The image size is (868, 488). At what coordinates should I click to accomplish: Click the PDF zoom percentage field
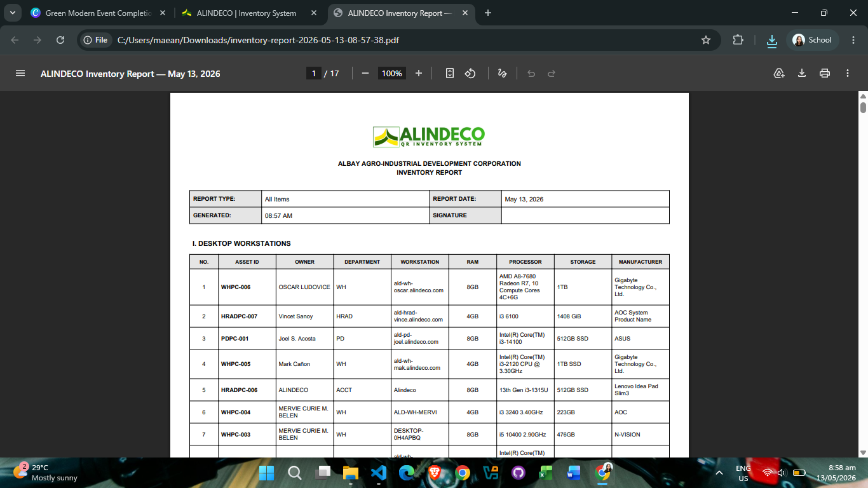[391, 74]
